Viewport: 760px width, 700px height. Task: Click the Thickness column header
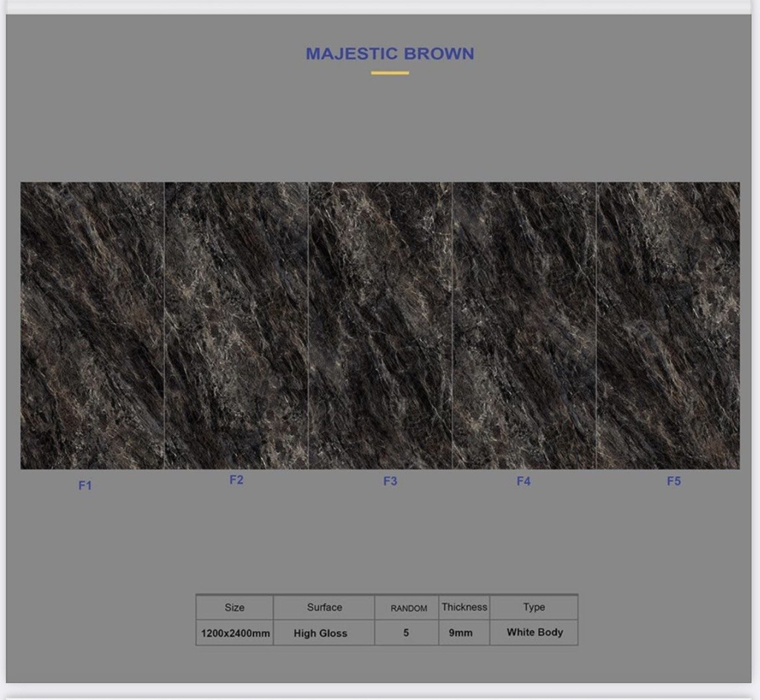point(465,607)
